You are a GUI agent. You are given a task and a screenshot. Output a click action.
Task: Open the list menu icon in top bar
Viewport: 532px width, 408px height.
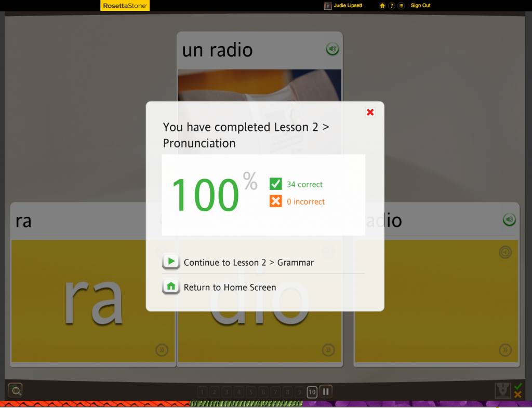(x=401, y=6)
